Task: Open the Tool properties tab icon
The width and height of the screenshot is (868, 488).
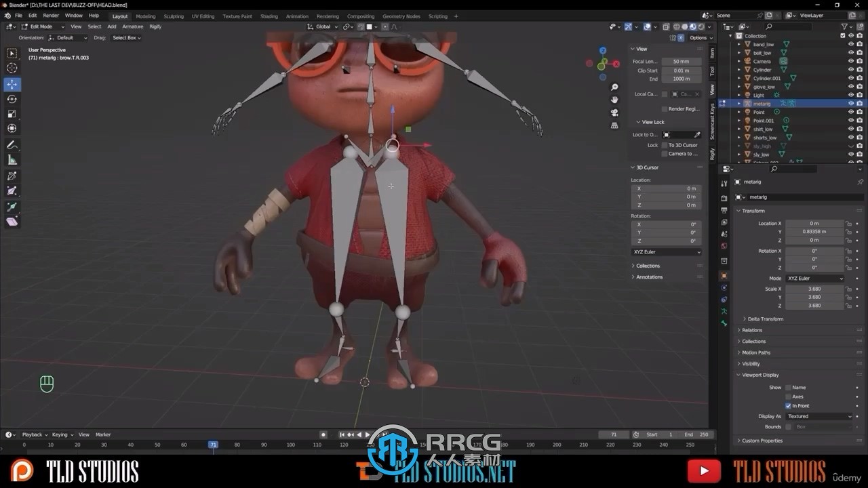Action: (724, 183)
